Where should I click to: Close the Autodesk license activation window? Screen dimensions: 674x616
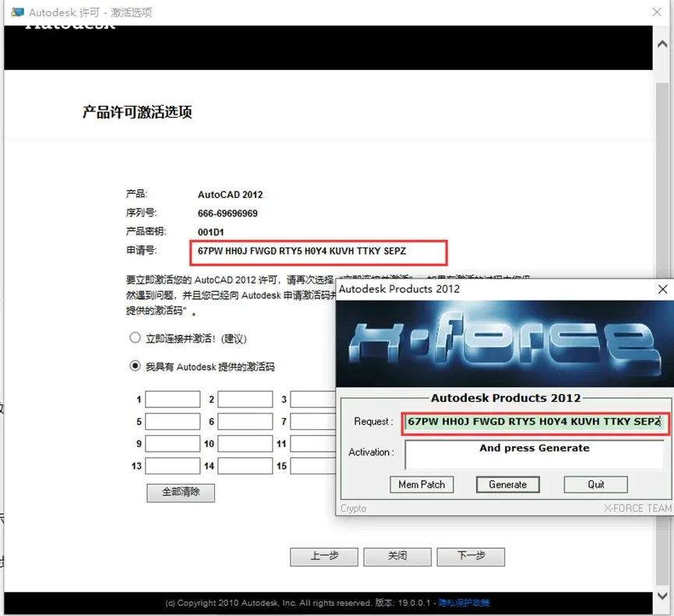(656, 12)
